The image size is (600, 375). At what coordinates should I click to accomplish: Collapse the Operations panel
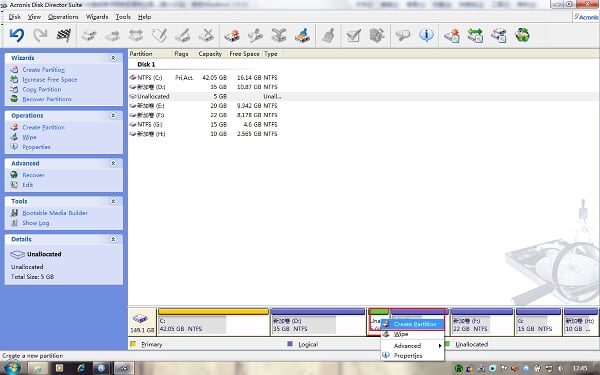click(113, 115)
